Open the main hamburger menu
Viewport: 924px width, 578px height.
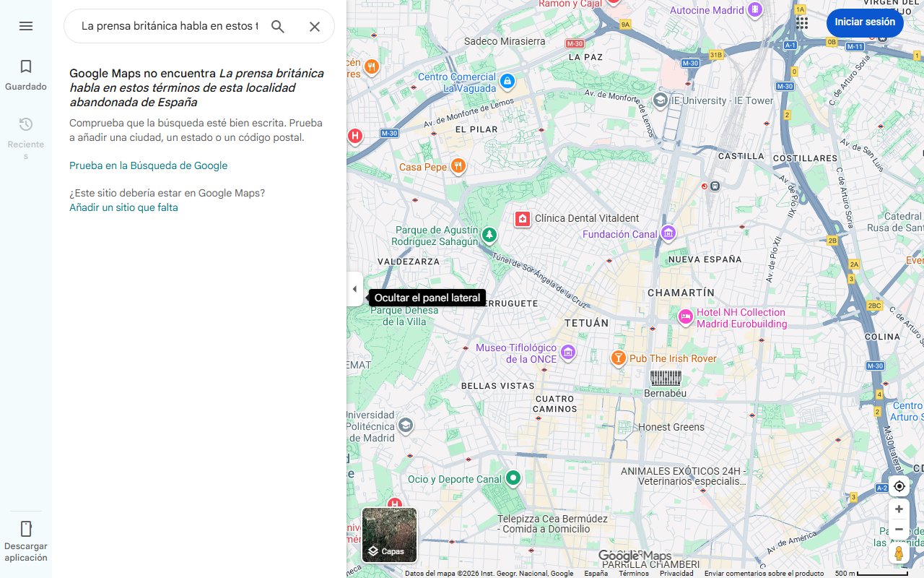point(26,26)
